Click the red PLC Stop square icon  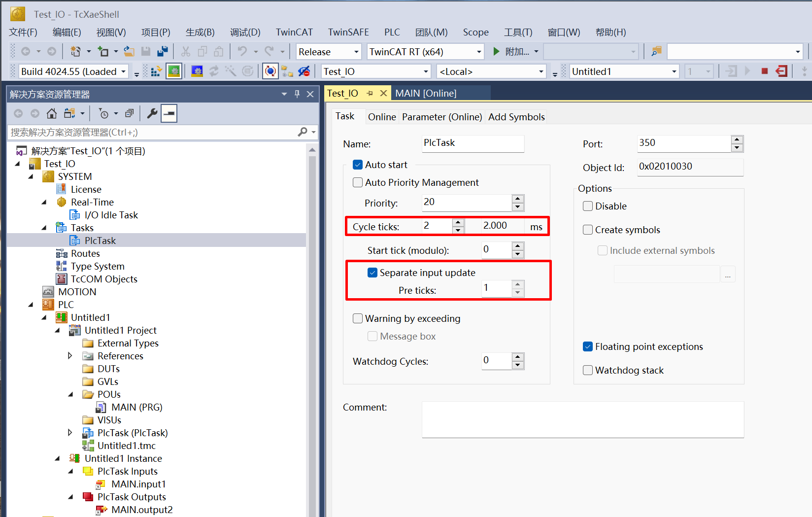point(764,71)
